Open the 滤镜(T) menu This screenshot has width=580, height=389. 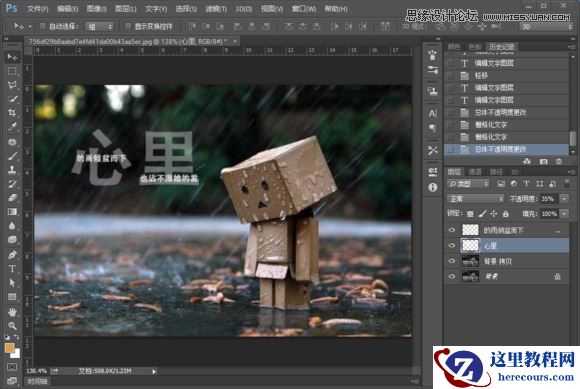[216, 9]
